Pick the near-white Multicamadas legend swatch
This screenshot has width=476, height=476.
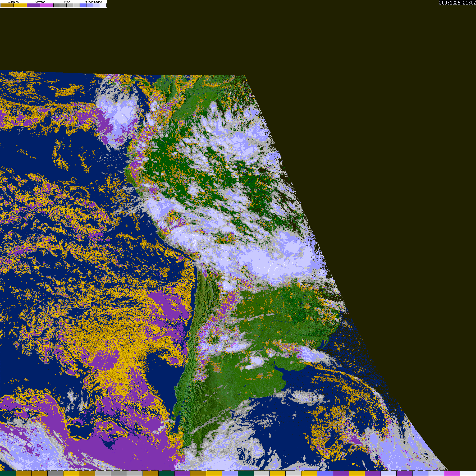point(103,5)
